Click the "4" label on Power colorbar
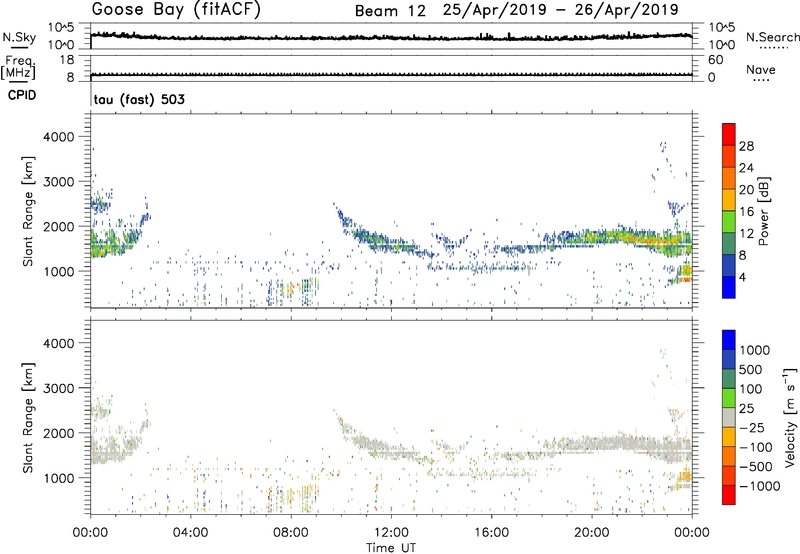800x554 pixels. coord(743,278)
